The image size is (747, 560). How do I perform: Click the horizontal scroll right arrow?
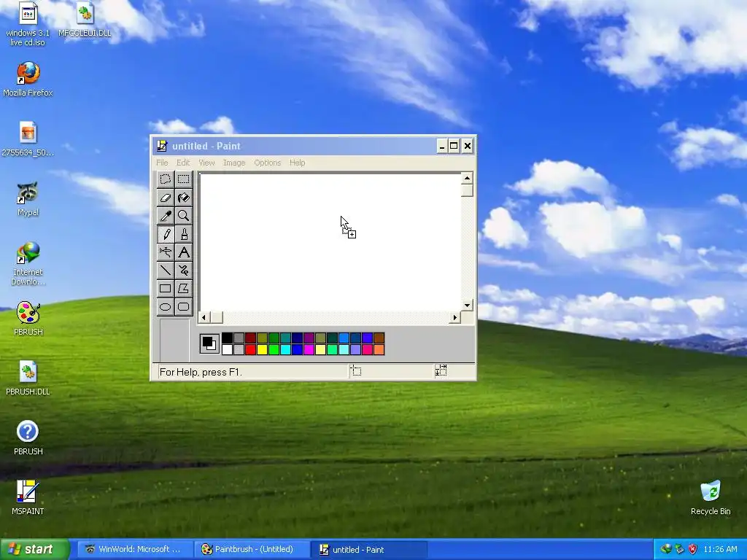pos(455,317)
